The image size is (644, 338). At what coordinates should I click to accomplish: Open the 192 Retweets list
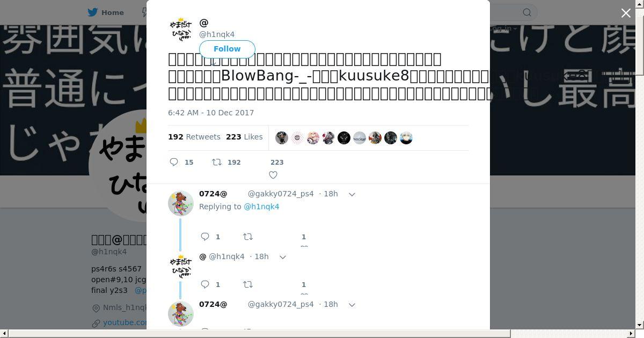194,137
